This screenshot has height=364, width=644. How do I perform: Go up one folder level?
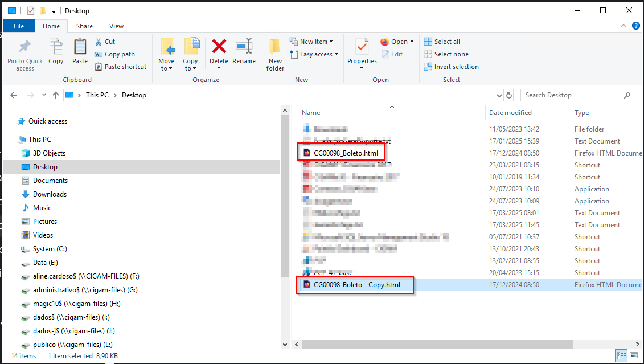[56, 95]
